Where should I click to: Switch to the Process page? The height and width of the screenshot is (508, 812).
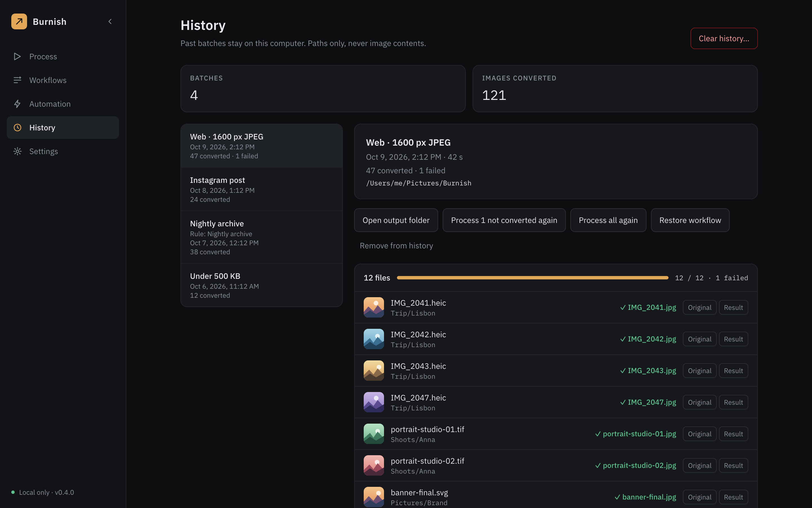63,56
